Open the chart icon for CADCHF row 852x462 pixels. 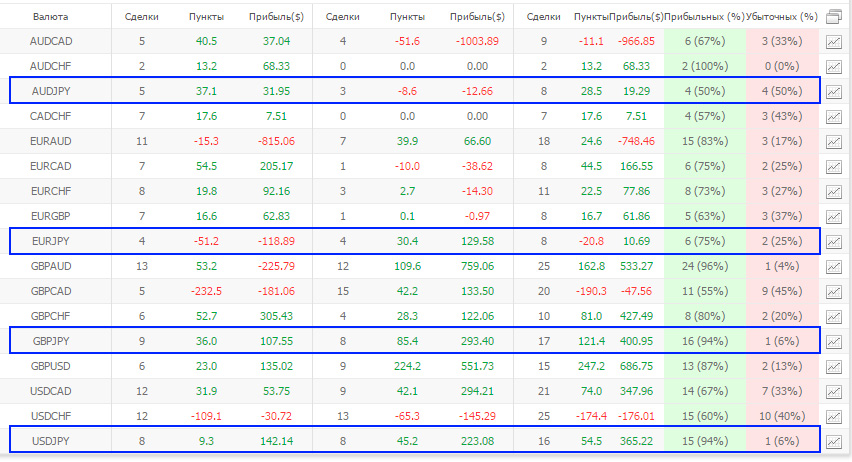click(834, 116)
